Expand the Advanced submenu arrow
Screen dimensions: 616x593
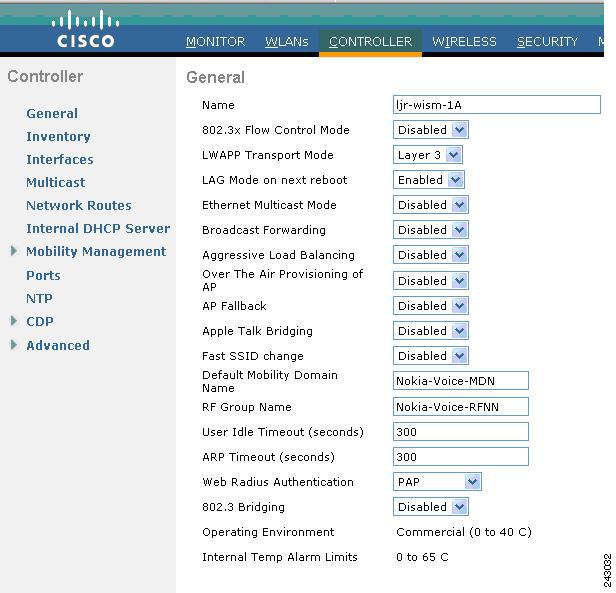point(14,345)
